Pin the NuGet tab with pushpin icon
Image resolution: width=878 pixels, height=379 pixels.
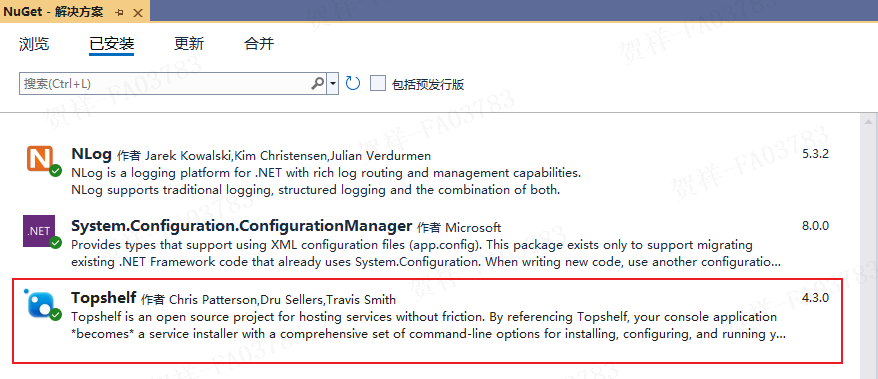tap(119, 12)
